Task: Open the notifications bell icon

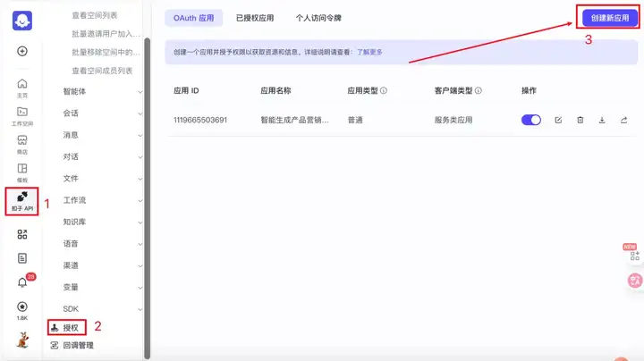Action: (x=22, y=282)
